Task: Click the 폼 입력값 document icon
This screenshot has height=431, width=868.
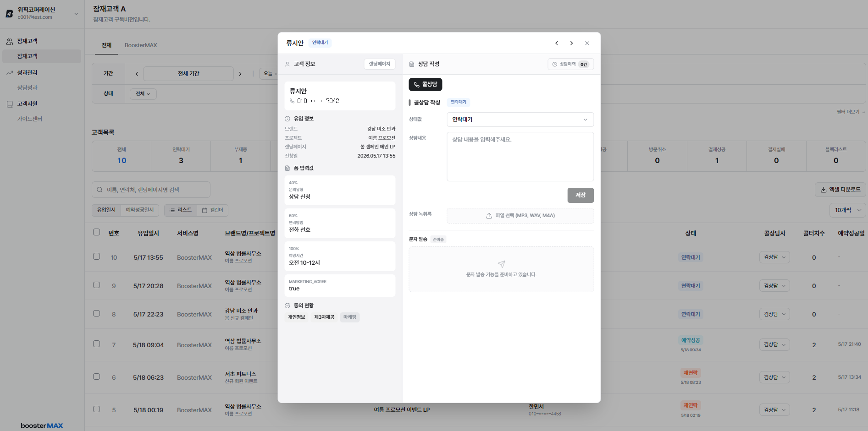Action: point(287,168)
